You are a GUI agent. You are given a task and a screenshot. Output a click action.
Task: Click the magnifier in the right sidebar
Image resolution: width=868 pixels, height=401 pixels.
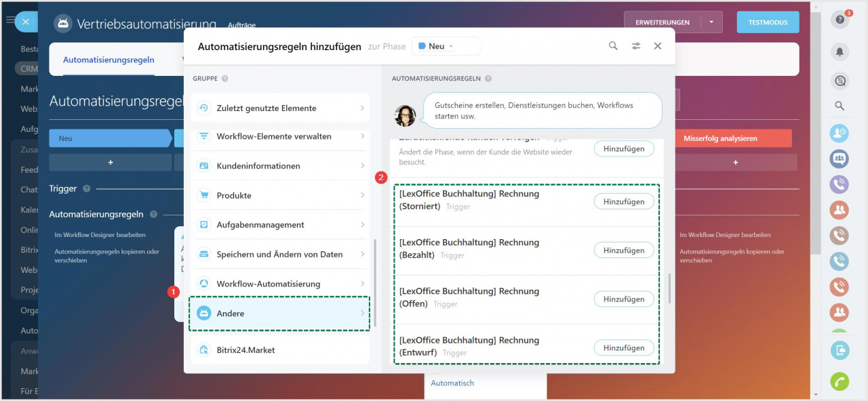(840, 106)
